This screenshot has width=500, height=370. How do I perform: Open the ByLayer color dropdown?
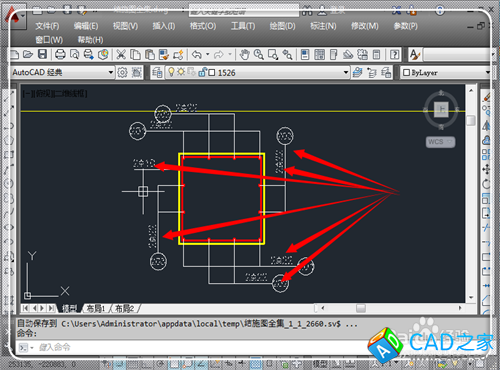click(x=488, y=72)
